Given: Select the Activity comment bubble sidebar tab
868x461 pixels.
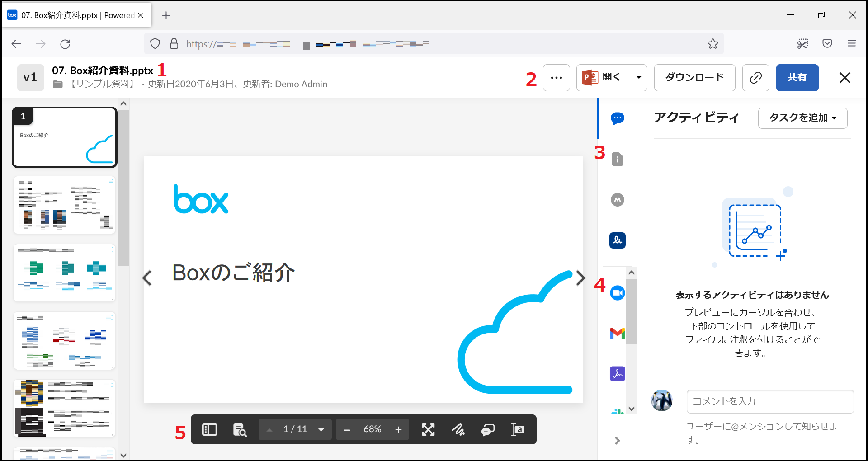Looking at the screenshot, I should 617,118.
